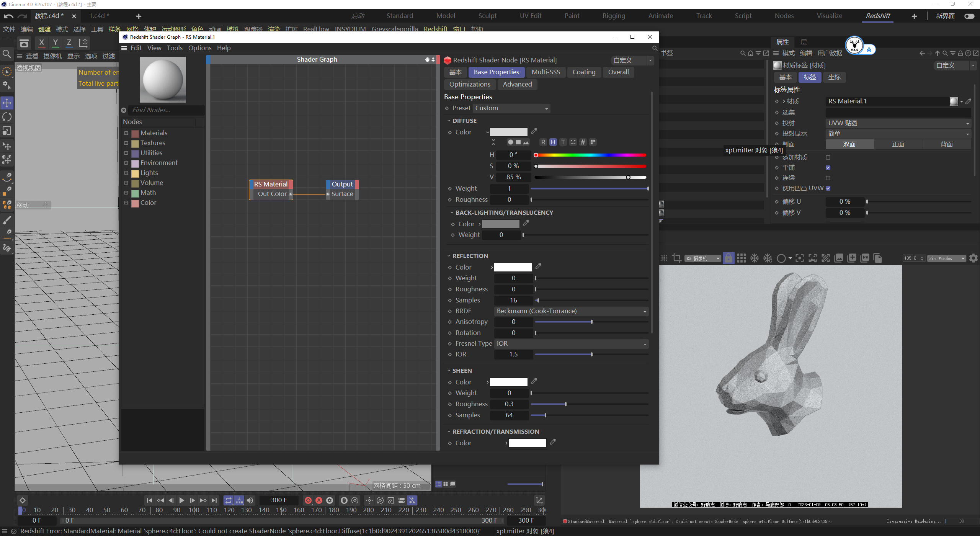Click the play forward button

coord(182,500)
